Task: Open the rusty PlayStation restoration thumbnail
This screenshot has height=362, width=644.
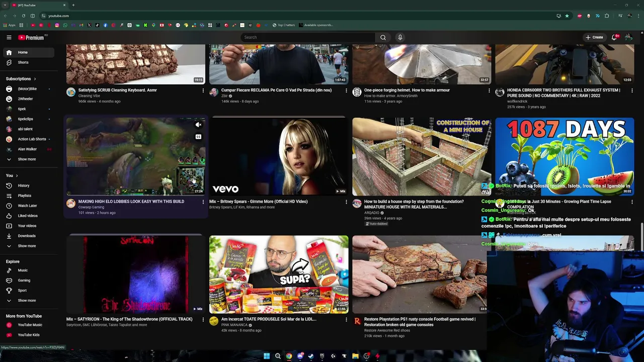Action: [x=421, y=275]
